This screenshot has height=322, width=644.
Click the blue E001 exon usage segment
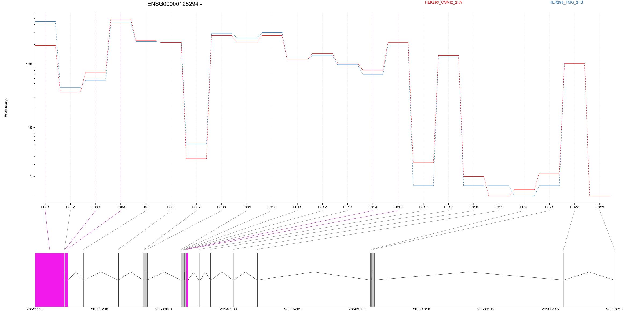[x=45, y=22]
